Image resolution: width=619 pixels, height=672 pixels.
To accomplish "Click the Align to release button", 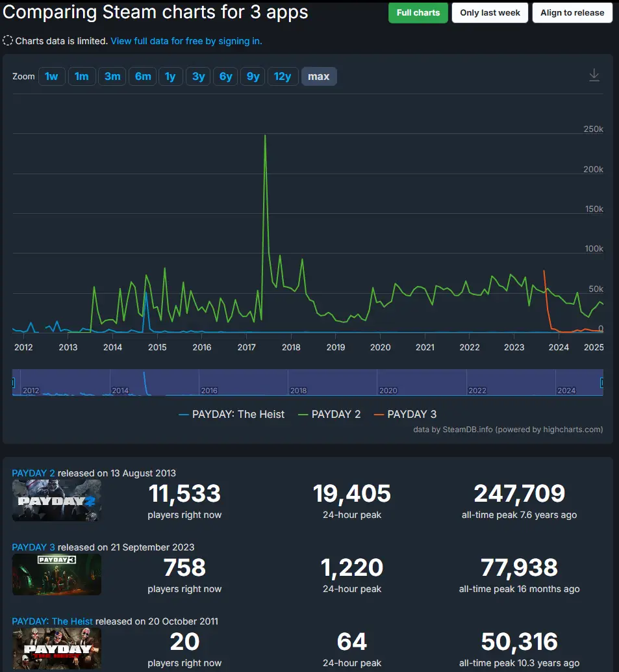I will point(572,12).
